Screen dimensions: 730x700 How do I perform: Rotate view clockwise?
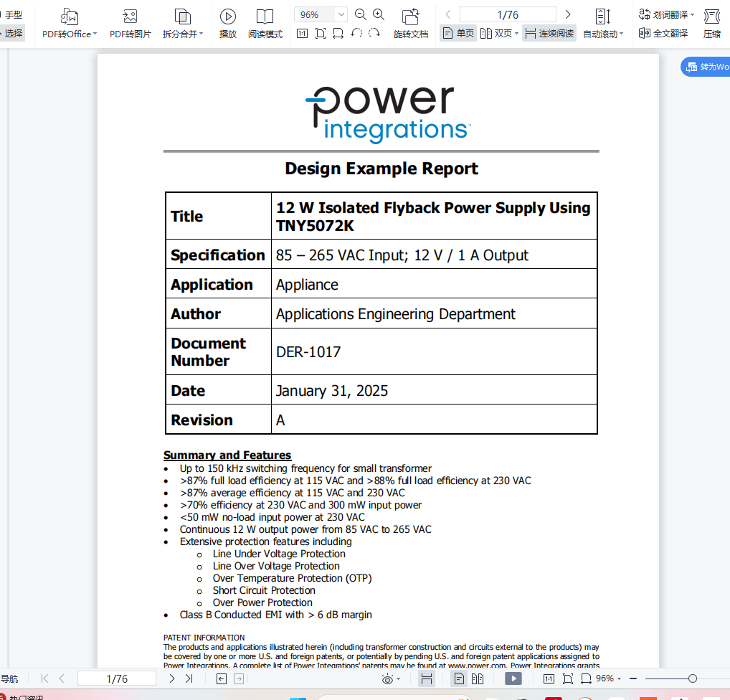point(374,34)
